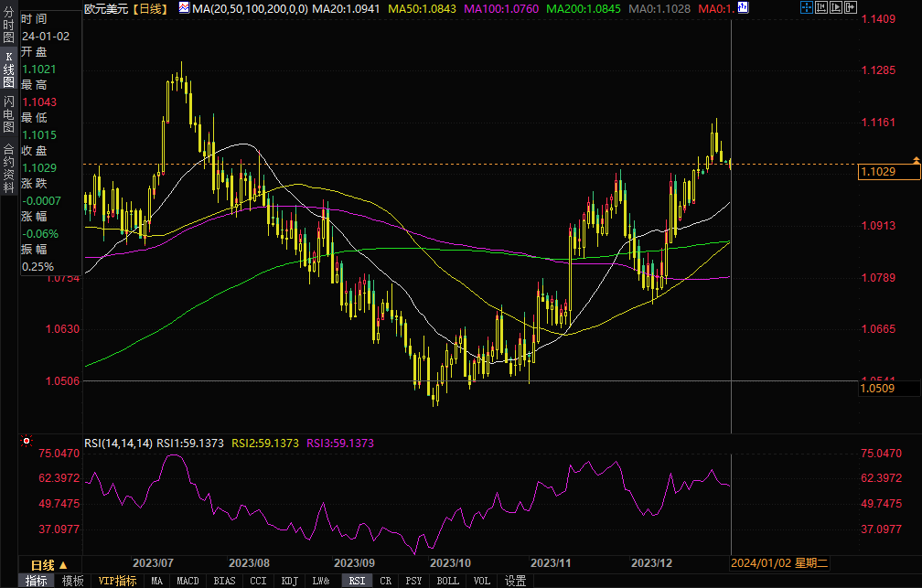
Task: Click RSI(14,14,14) parameter label
Action: point(118,444)
